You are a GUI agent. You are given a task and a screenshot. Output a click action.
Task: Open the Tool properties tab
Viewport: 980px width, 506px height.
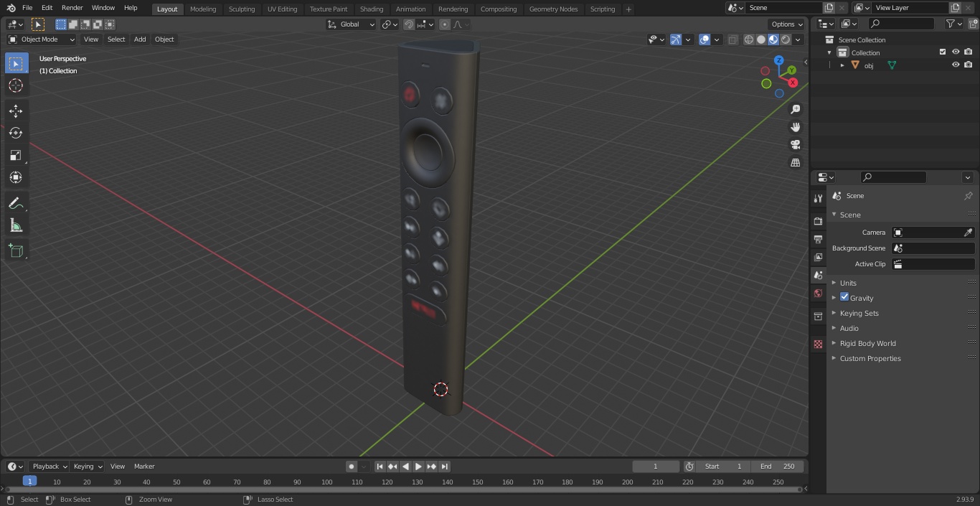(818, 199)
